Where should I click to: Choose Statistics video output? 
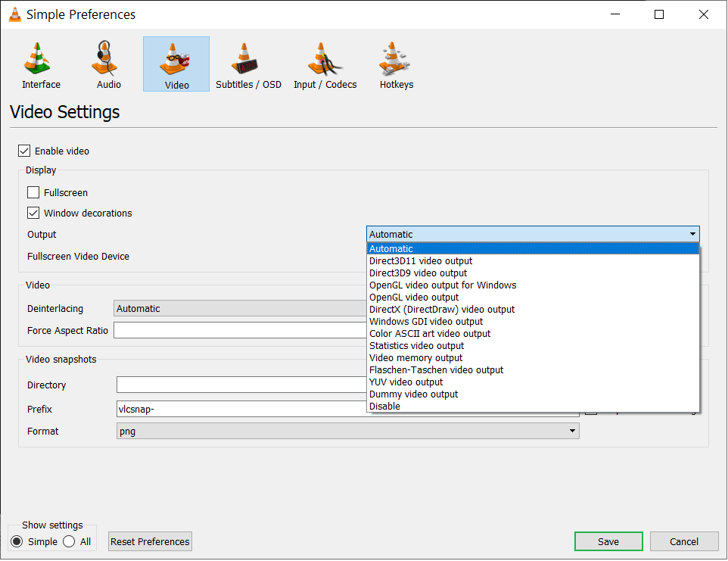click(x=533, y=345)
